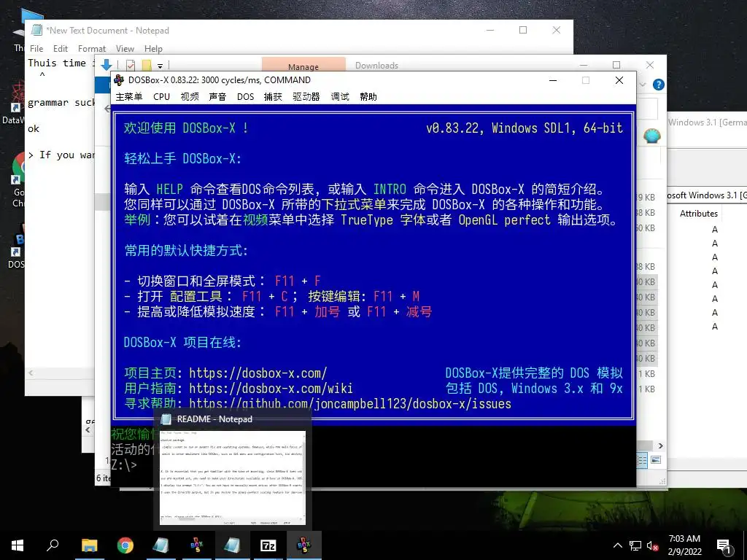
Task: Switch to the active DOSBox-X taskbar icon
Action: pos(304,545)
